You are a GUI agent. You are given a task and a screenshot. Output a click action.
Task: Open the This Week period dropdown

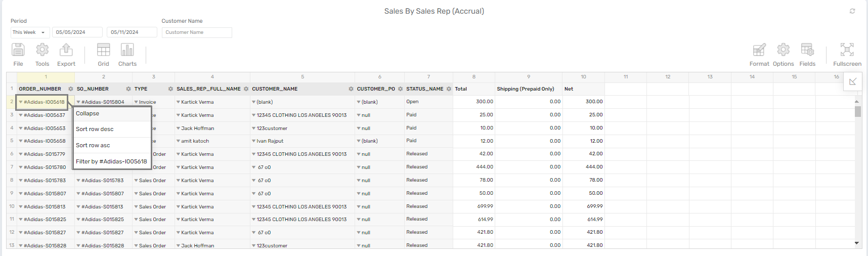coord(30,32)
